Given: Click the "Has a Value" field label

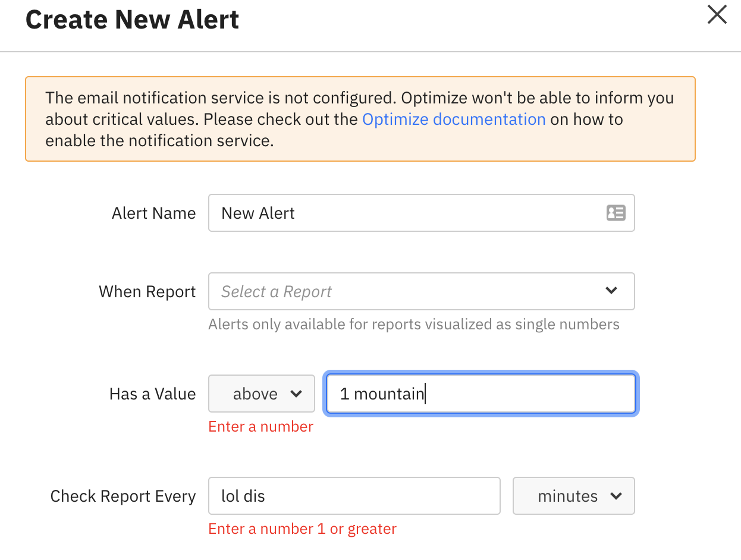Looking at the screenshot, I should point(152,394).
